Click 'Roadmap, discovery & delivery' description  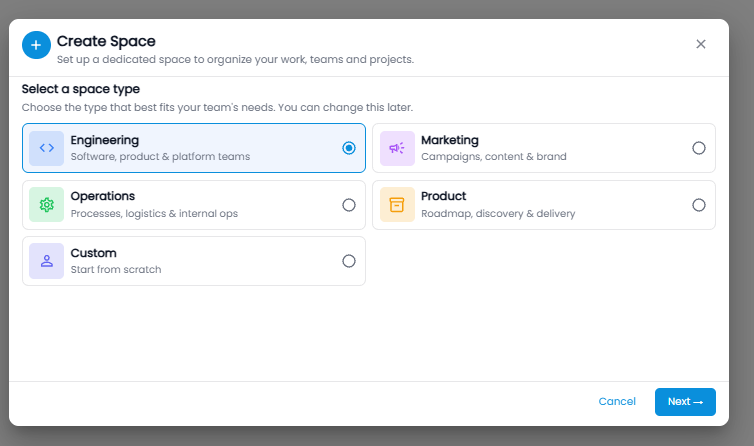[498, 214]
